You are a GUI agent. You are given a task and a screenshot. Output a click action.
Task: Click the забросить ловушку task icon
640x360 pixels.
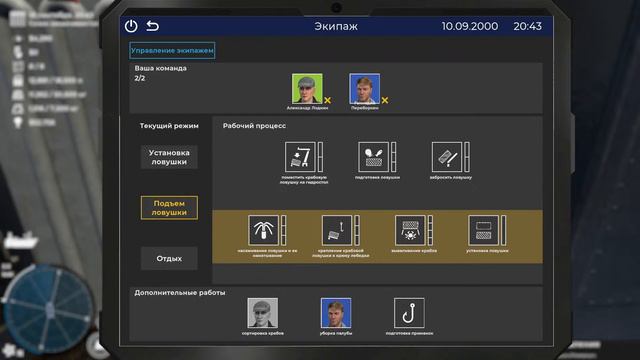(x=447, y=157)
